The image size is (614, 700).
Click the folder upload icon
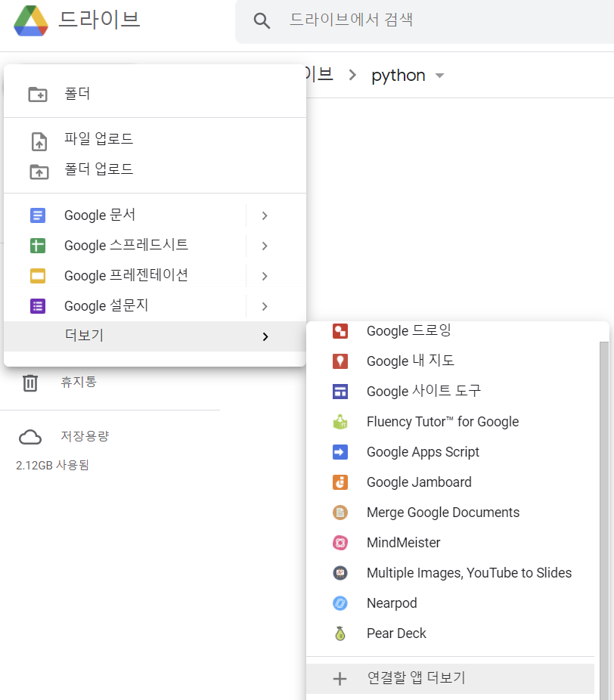[x=39, y=172]
